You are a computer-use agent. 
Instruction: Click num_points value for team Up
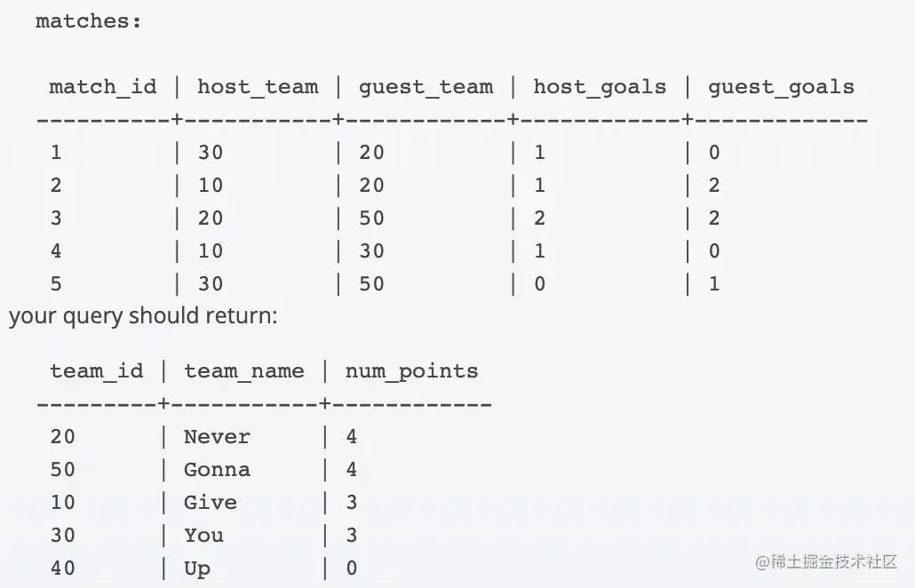pyautogui.click(x=351, y=568)
